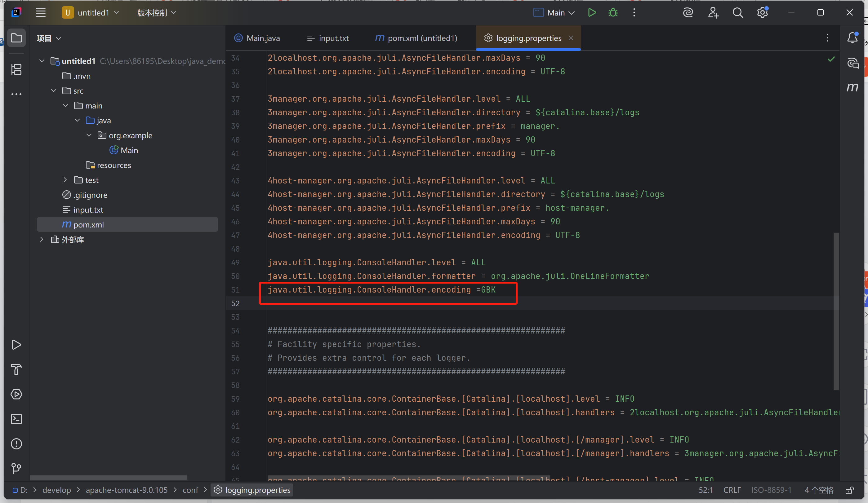The image size is (868, 503).
Task: Toggle the read-only lock in the status bar
Action: tap(850, 490)
